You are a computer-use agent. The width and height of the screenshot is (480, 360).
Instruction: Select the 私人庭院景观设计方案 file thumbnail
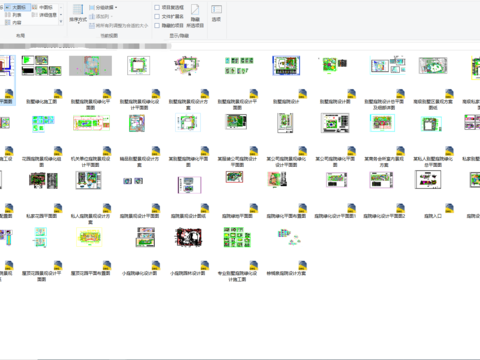pyautogui.click(x=88, y=180)
